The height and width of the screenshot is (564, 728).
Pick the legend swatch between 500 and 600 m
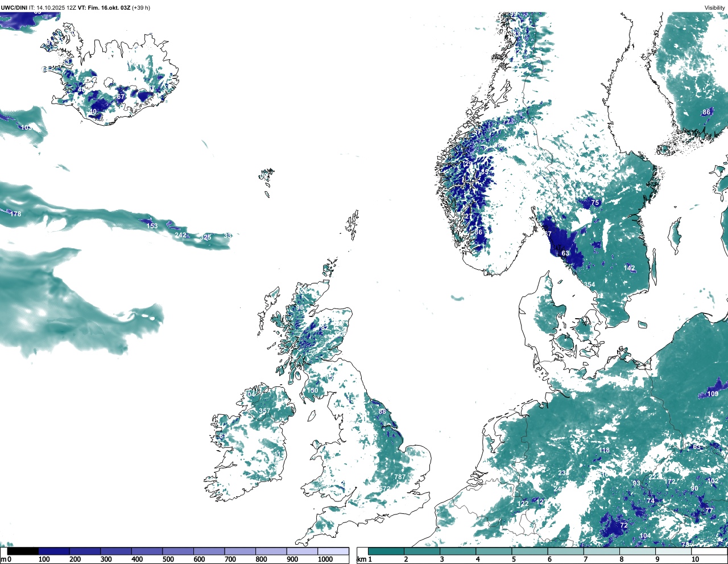click(x=178, y=551)
